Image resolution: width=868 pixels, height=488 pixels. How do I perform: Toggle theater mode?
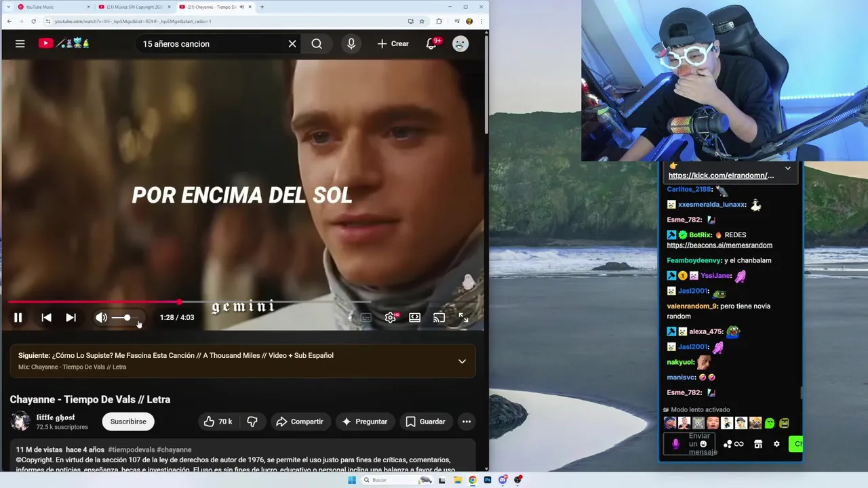(x=415, y=317)
